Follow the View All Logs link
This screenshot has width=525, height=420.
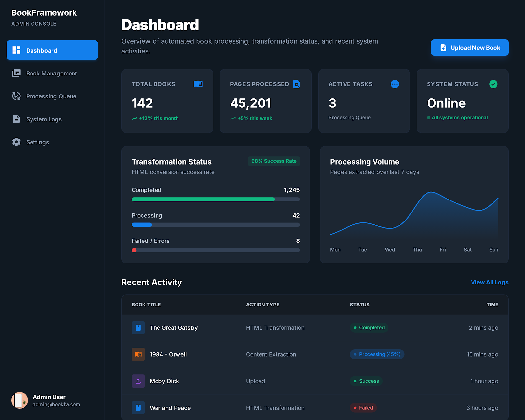point(489,282)
